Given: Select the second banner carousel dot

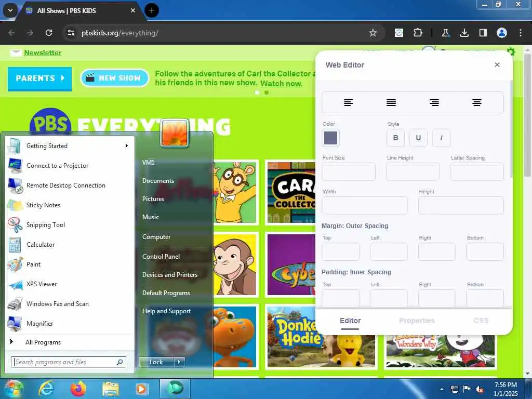Looking at the screenshot, I should pyautogui.click(x=267, y=92).
